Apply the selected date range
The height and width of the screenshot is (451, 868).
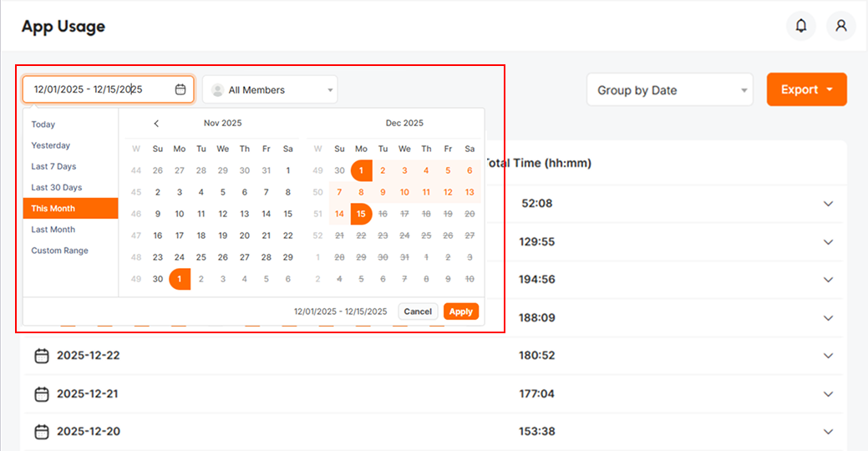(460, 312)
